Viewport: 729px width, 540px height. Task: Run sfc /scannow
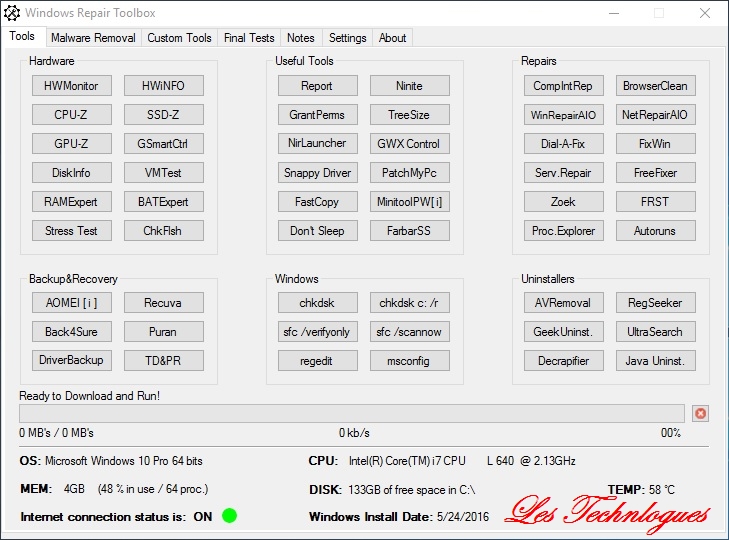410,332
